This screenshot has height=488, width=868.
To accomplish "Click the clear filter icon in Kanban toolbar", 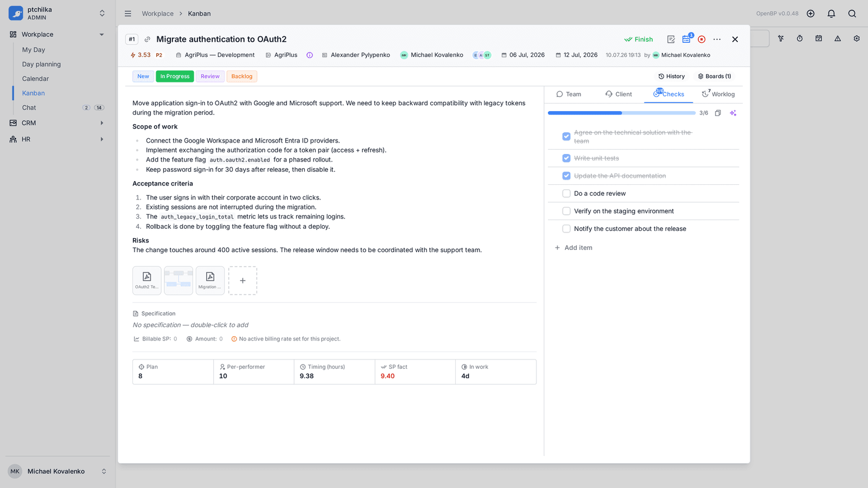I will click(781, 38).
